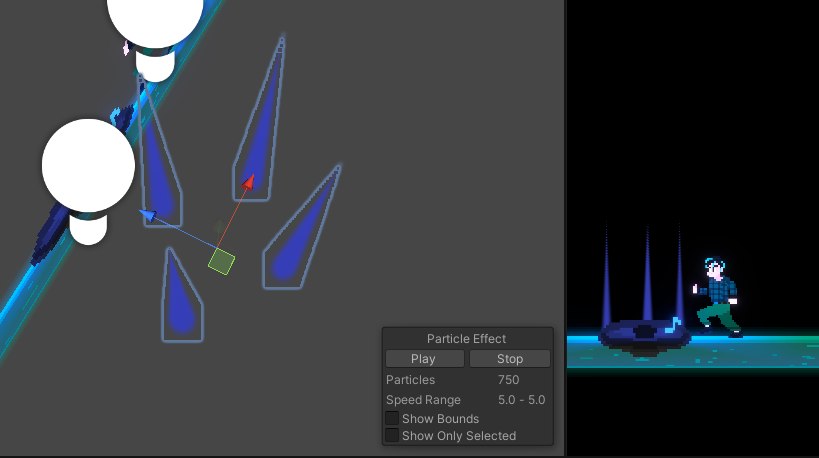The image size is (819, 458).
Task: Click the Play button in Particle Effect
Action: point(425,359)
